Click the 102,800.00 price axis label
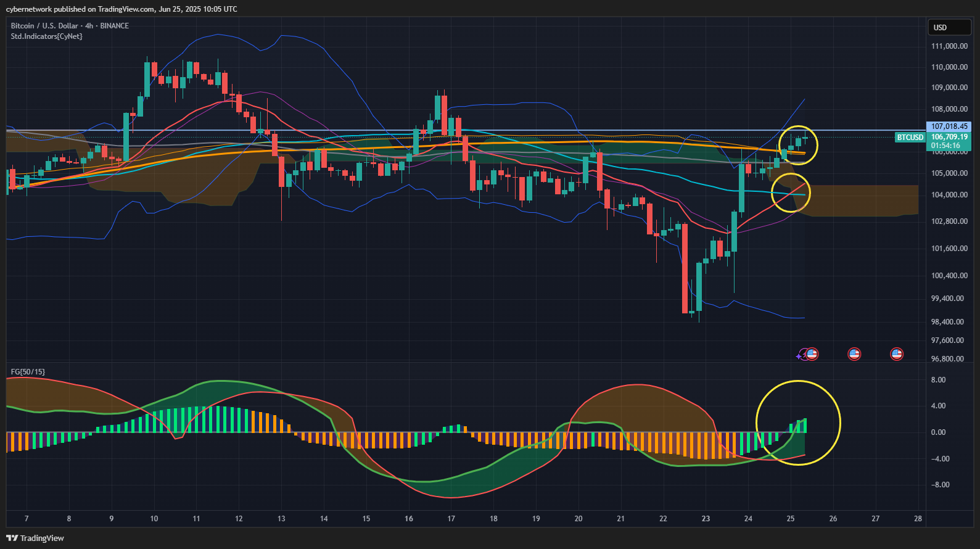Screen dimensions: 980x549 click(x=949, y=221)
